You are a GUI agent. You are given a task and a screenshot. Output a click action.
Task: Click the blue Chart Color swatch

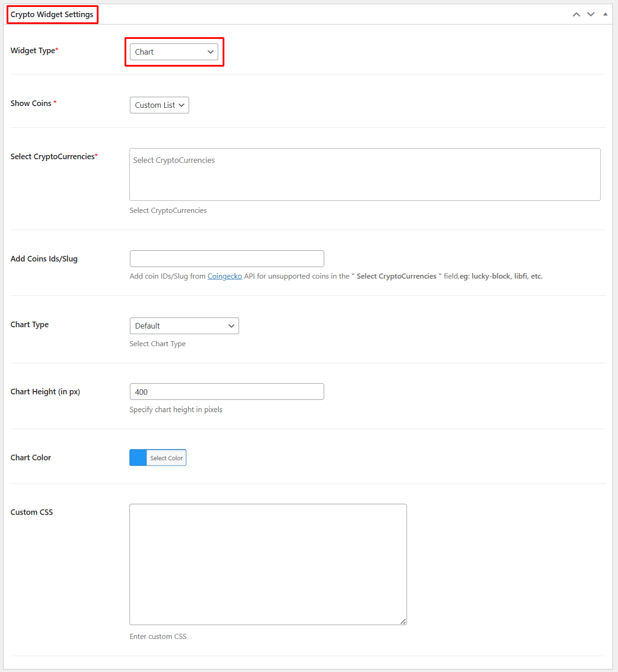tap(138, 458)
